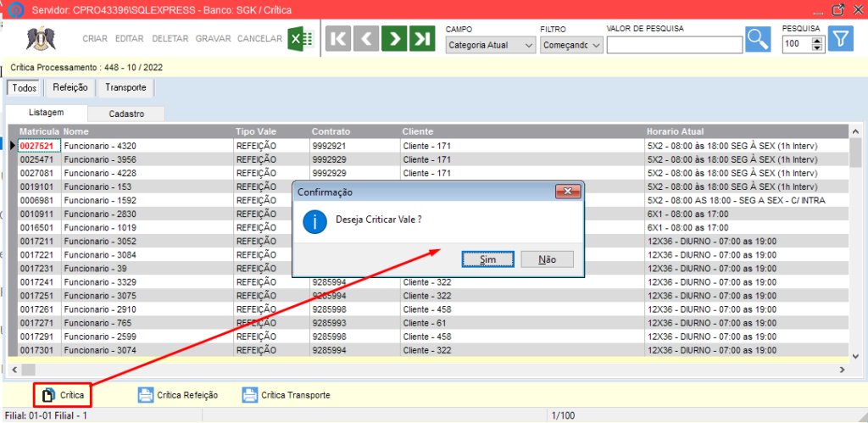Click DELETAR in the toolbar
Screen dimensions: 868x423
[170, 39]
